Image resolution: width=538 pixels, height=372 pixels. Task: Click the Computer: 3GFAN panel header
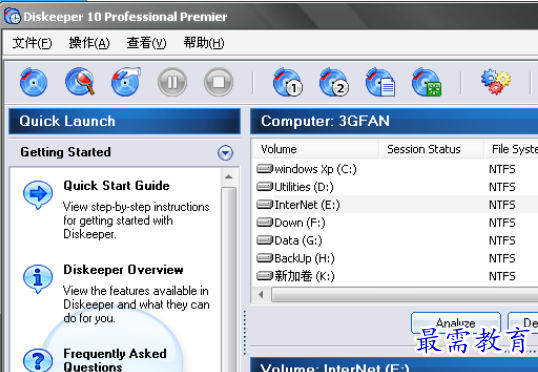pyautogui.click(x=394, y=121)
